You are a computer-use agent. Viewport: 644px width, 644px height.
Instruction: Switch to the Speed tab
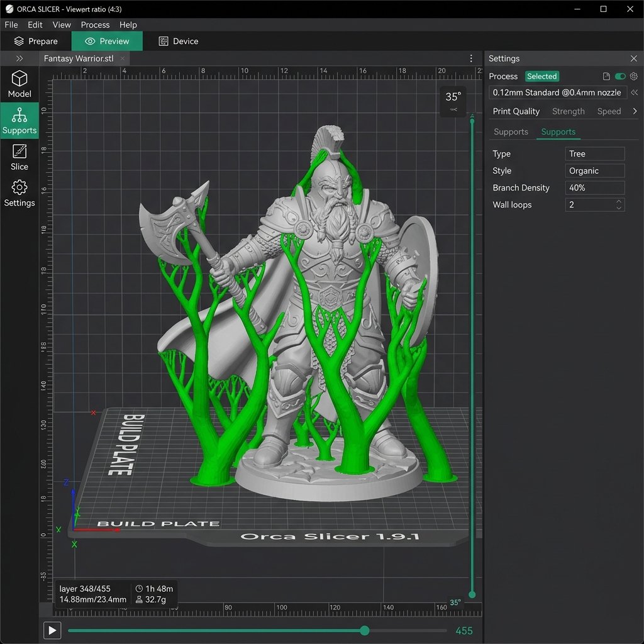609,111
